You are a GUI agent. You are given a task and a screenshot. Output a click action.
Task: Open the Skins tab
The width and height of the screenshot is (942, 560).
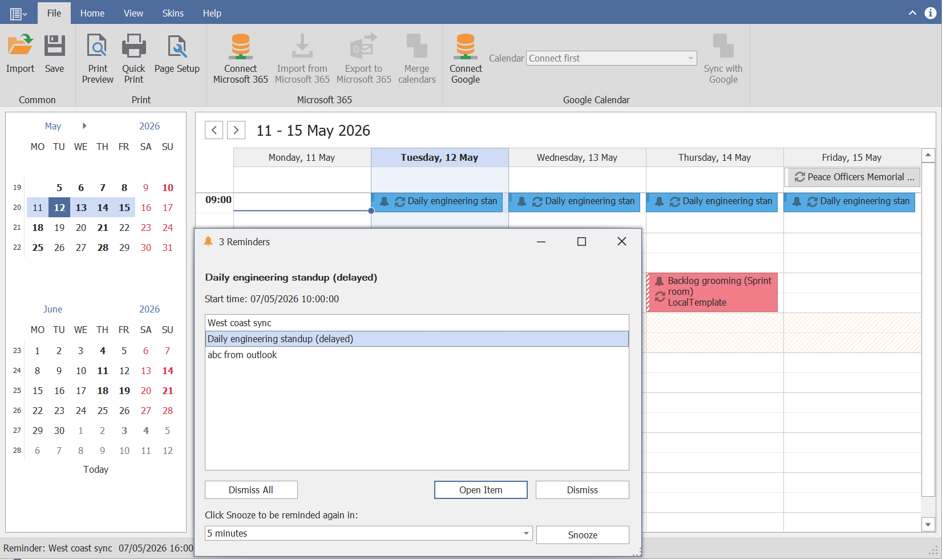(x=173, y=13)
